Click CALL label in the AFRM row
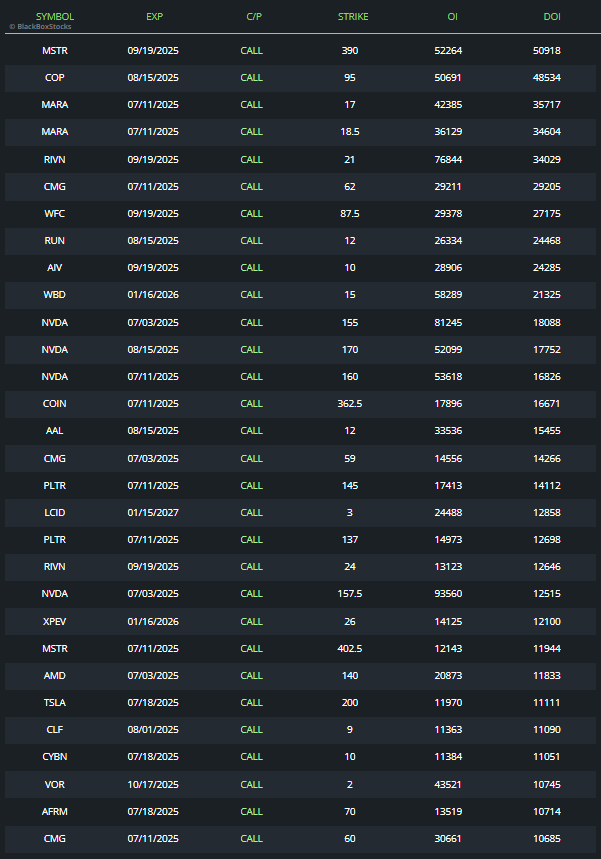The image size is (601, 859). click(x=251, y=811)
